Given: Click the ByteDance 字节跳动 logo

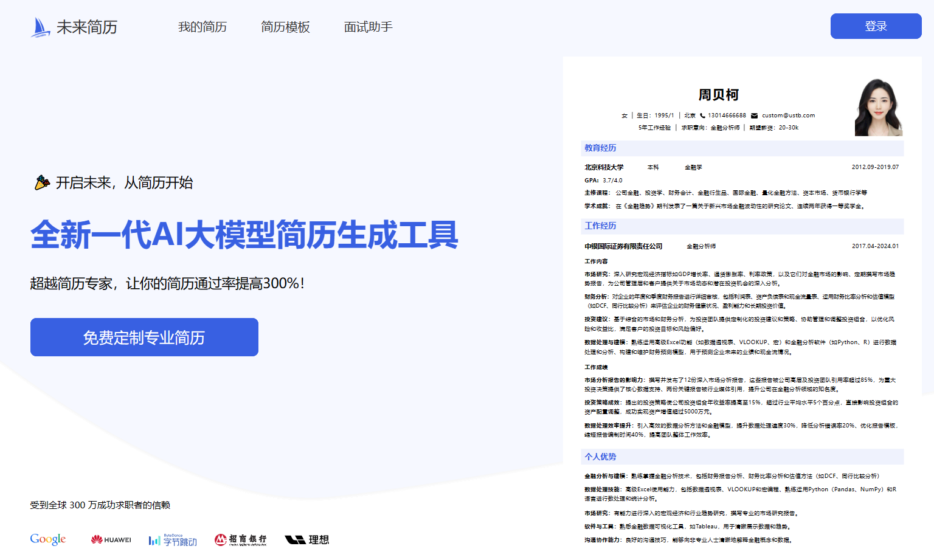Looking at the screenshot, I should [x=173, y=540].
